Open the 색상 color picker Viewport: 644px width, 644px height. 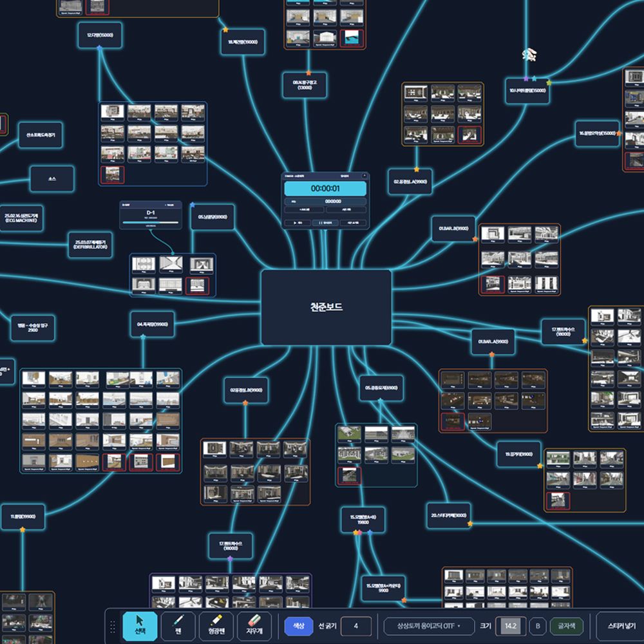[x=299, y=626]
